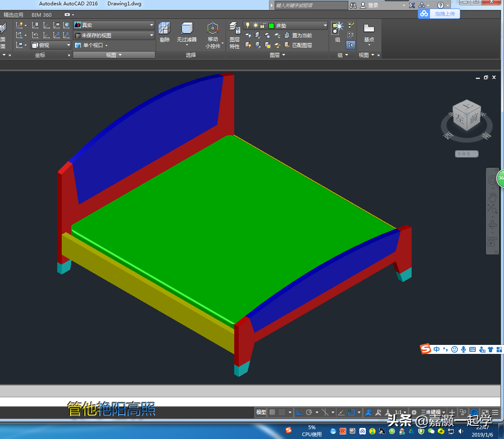Click the WeChat icon in system tray

431,431
